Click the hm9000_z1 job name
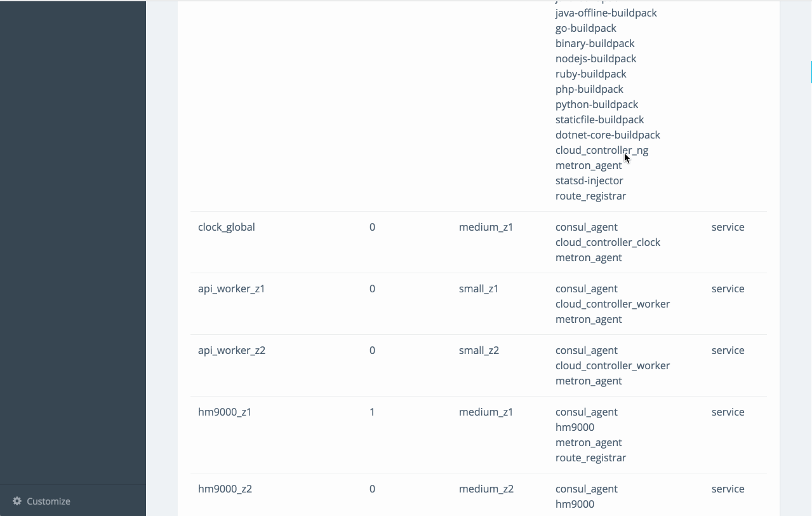The height and width of the screenshot is (516, 812). click(225, 412)
